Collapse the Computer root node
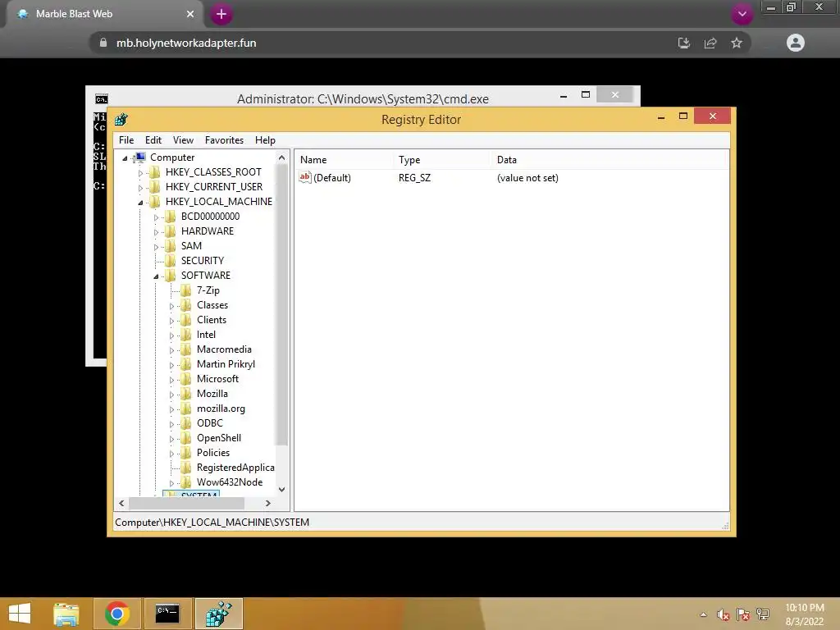 (125, 158)
